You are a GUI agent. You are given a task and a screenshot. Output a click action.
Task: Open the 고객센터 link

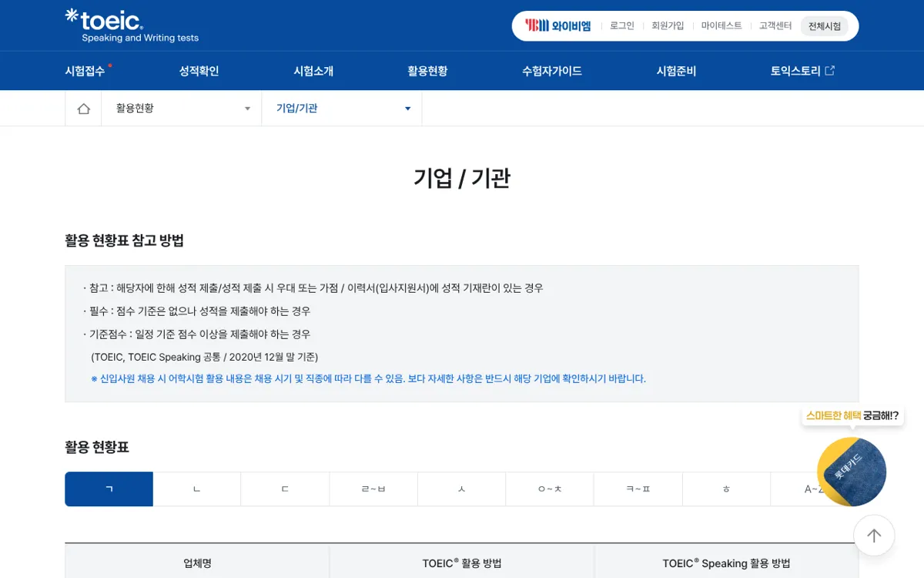tap(775, 25)
